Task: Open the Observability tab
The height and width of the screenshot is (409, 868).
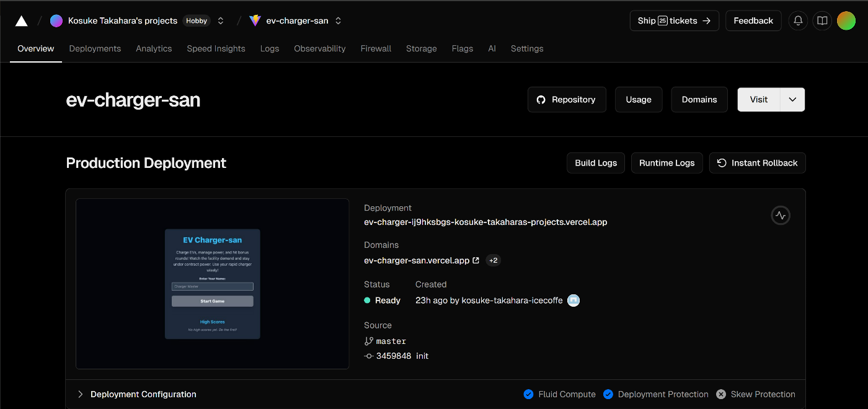Action: click(x=320, y=48)
